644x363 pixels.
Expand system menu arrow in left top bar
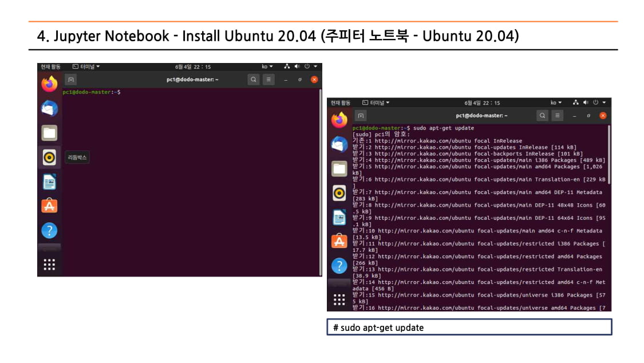[316, 66]
